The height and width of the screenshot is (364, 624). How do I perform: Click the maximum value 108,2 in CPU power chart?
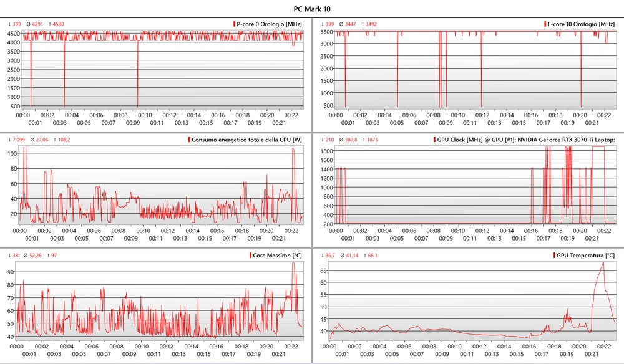click(x=61, y=140)
